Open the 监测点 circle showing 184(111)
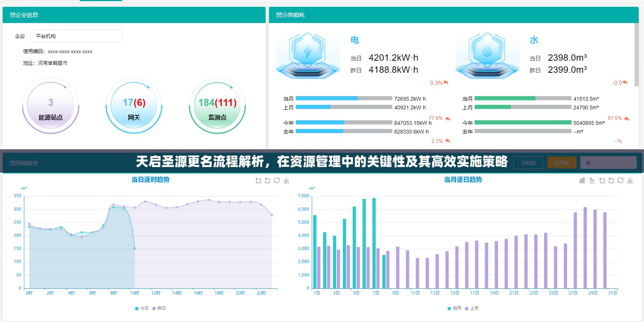Screen dimensions: 644x322 [x=217, y=106]
